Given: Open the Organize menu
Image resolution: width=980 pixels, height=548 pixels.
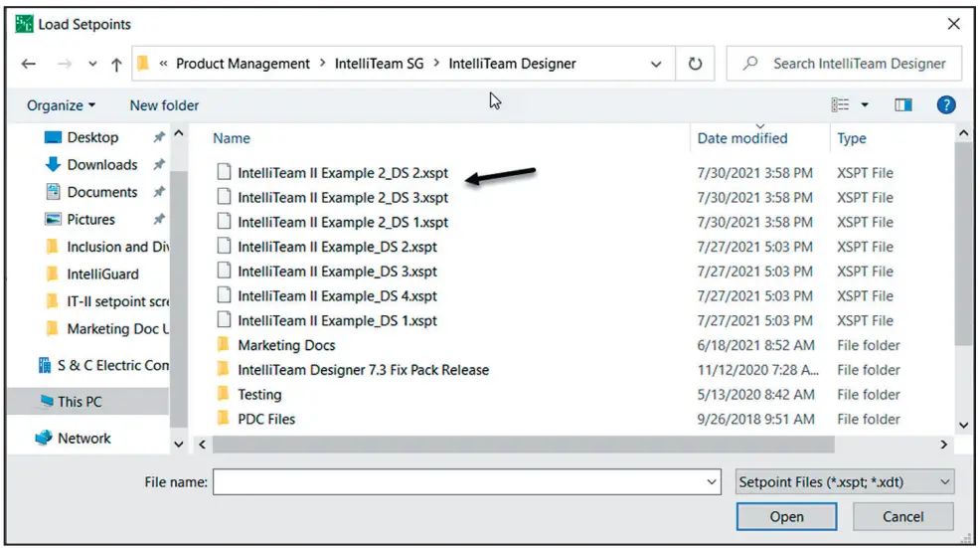Looking at the screenshot, I should point(62,105).
